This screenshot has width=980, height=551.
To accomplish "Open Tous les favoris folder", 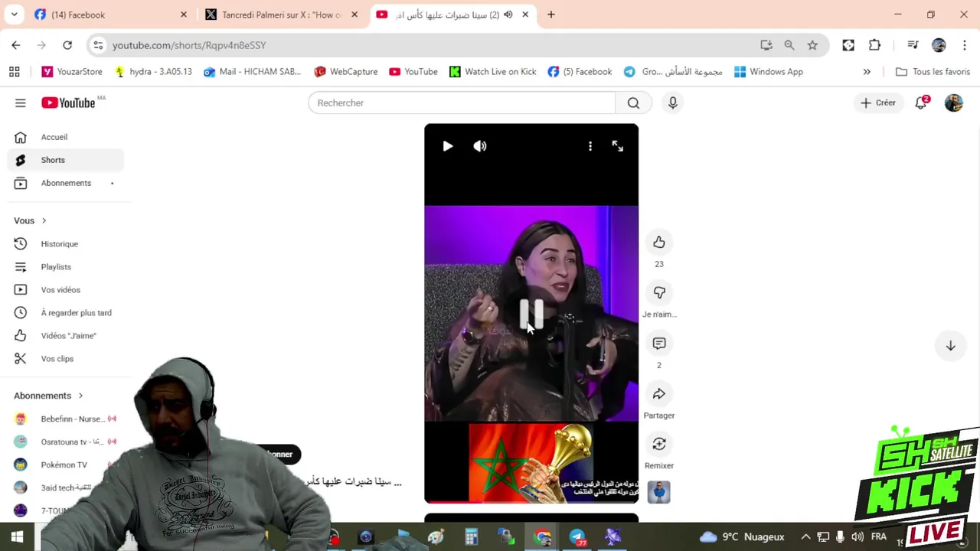I will [x=933, y=72].
